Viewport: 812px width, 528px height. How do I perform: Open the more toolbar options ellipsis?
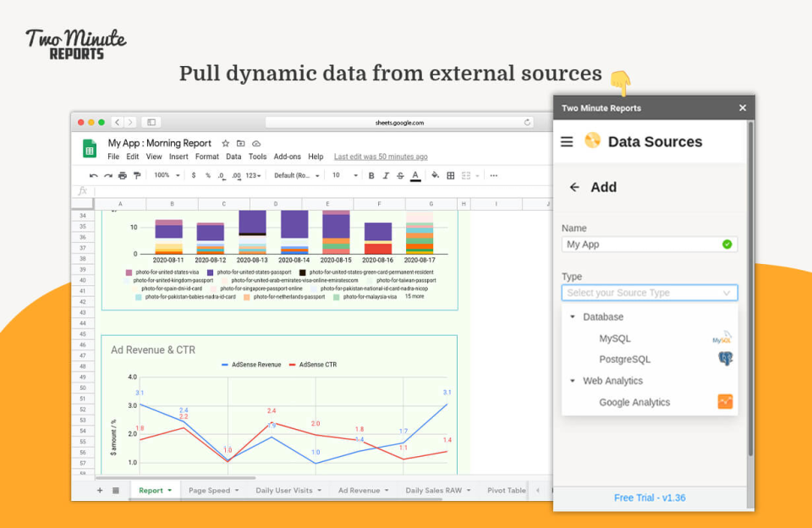[x=493, y=176]
